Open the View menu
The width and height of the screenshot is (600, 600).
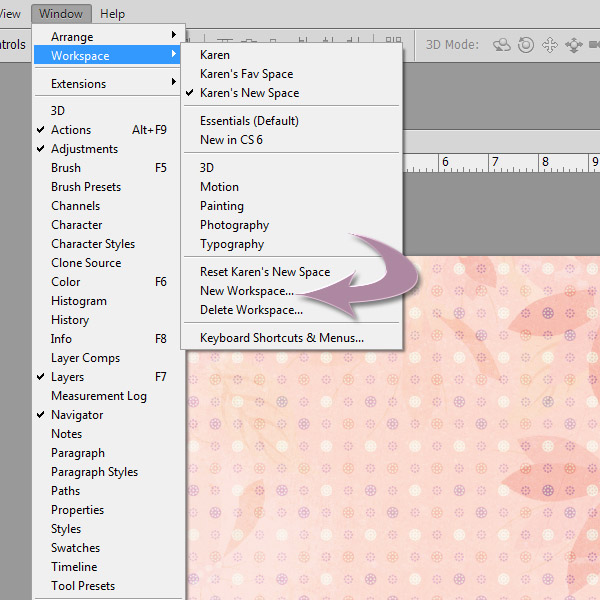point(10,14)
